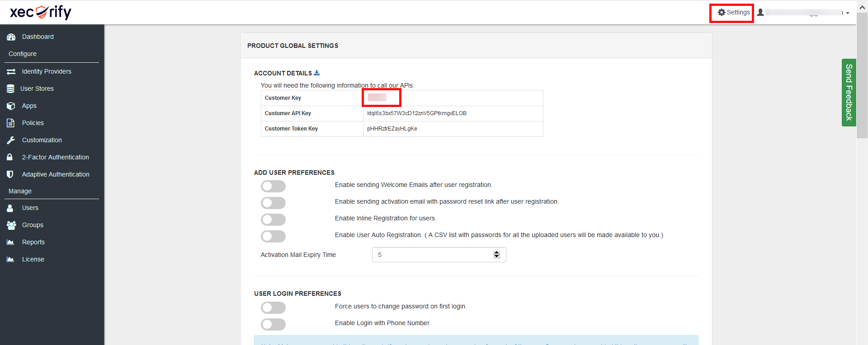Click the Adaptive Authentication shield icon

10,174
